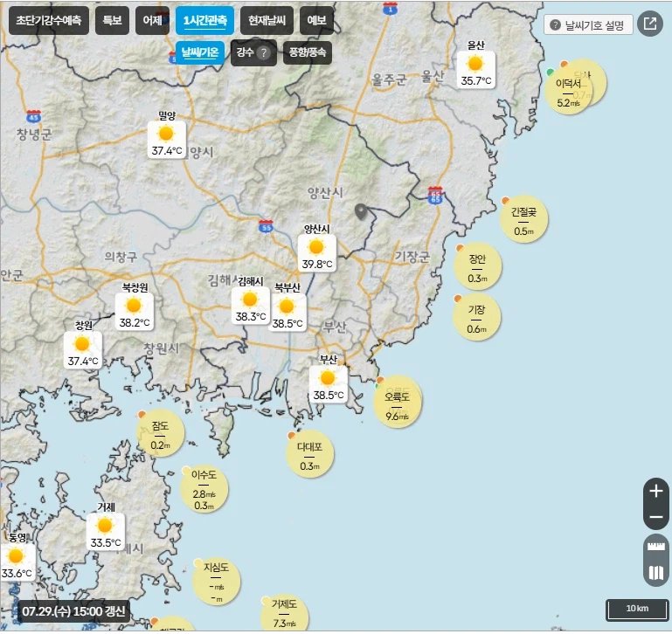Click the 의창구 map label

tap(121, 257)
